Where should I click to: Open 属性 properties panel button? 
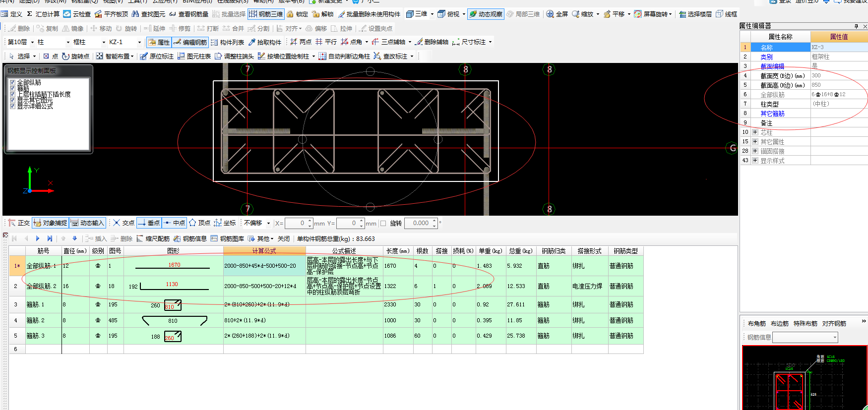point(159,42)
